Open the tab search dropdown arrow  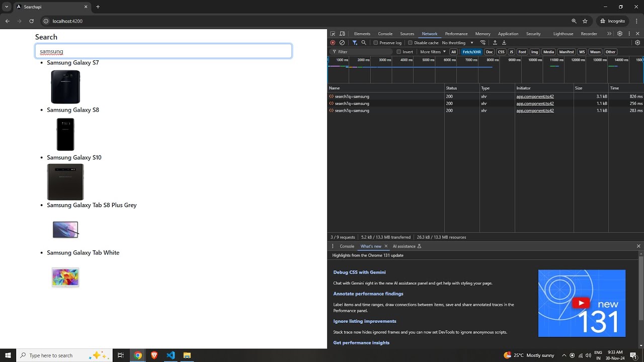(7, 7)
